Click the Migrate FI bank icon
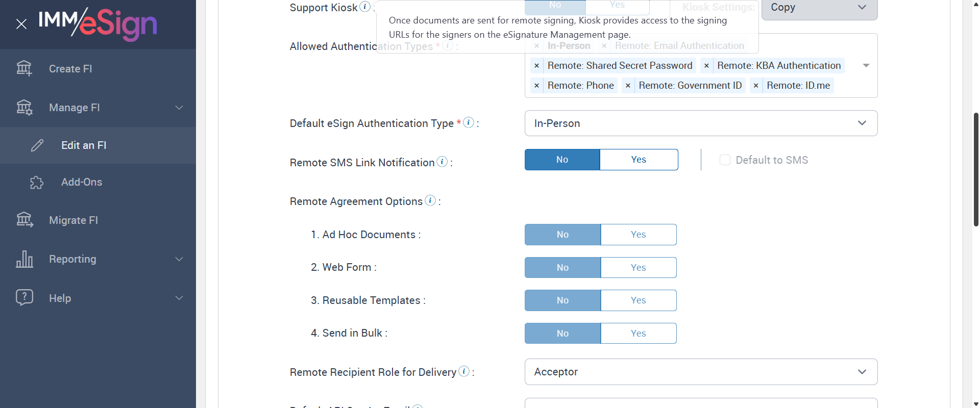The width and height of the screenshot is (980, 408). (24, 220)
